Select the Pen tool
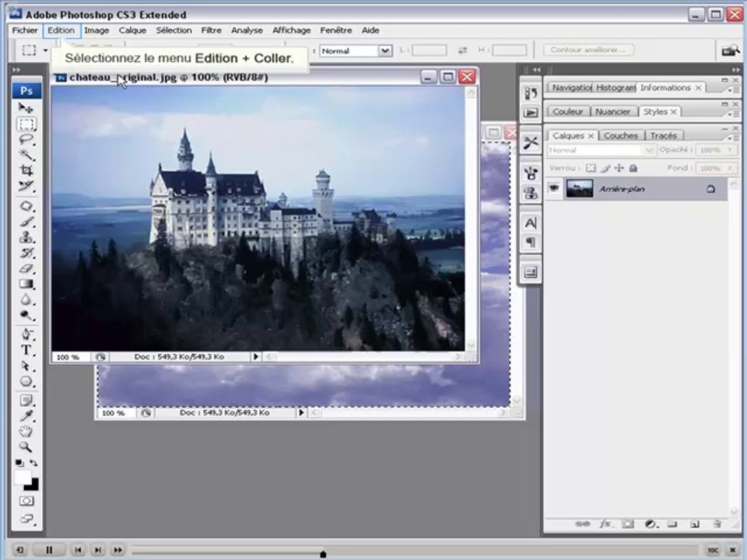The width and height of the screenshot is (747, 560). pyautogui.click(x=26, y=334)
